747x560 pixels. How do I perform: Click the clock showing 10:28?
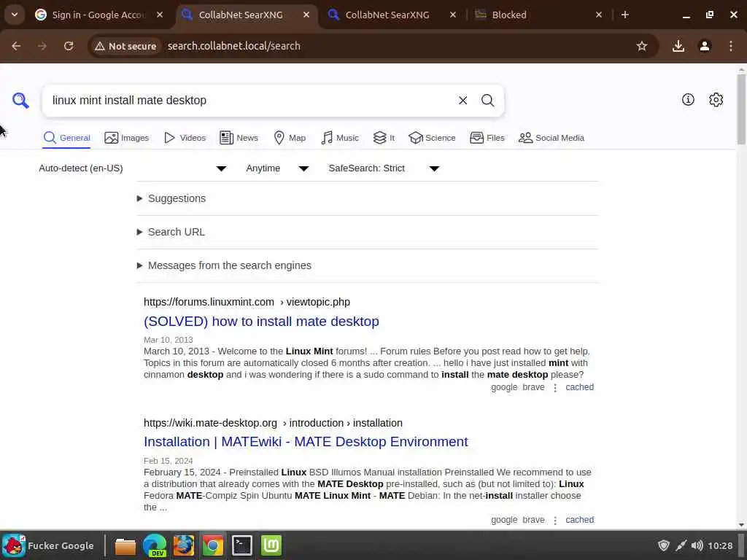720,545
